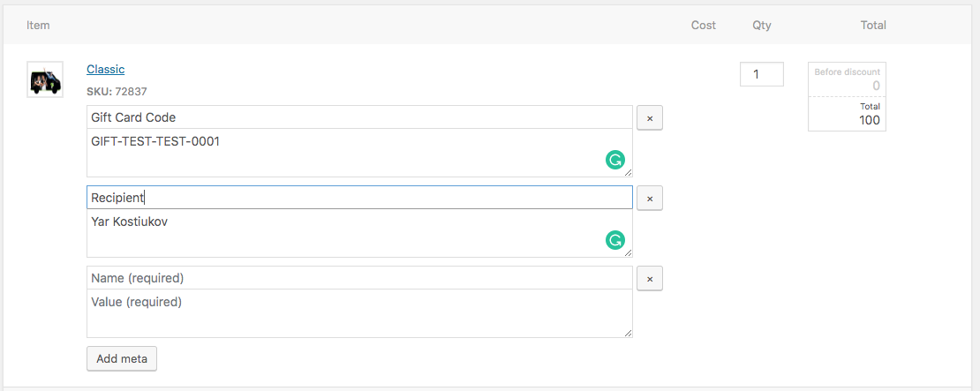Remove the empty Name/Value meta row
980x391 pixels.
pos(650,279)
